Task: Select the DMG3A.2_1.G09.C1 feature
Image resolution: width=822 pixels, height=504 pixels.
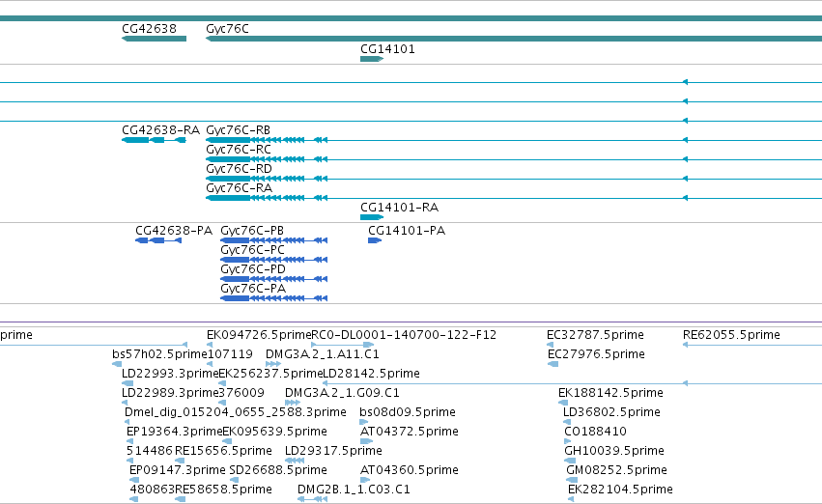Action: (x=293, y=403)
